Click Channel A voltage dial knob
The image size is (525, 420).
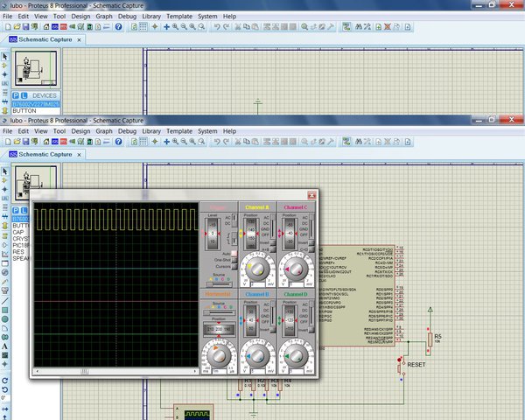pos(257,269)
